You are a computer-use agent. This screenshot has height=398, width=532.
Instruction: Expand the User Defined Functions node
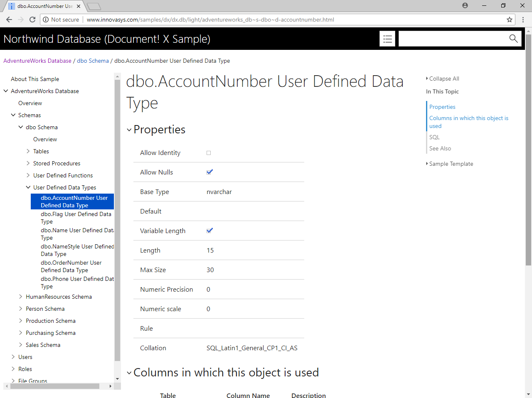click(x=28, y=175)
